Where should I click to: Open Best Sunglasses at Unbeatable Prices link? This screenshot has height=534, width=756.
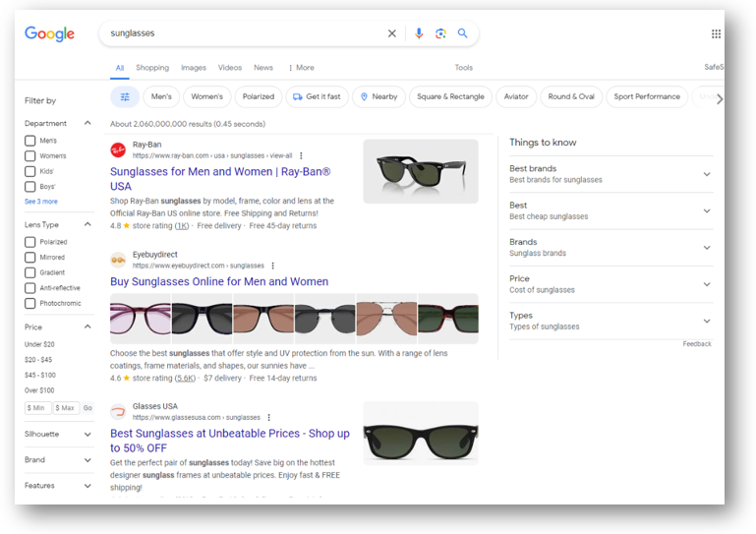coord(230,441)
